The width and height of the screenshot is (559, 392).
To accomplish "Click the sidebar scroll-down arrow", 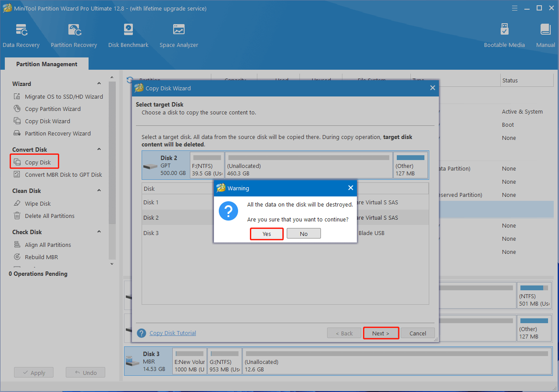I will [x=111, y=264].
